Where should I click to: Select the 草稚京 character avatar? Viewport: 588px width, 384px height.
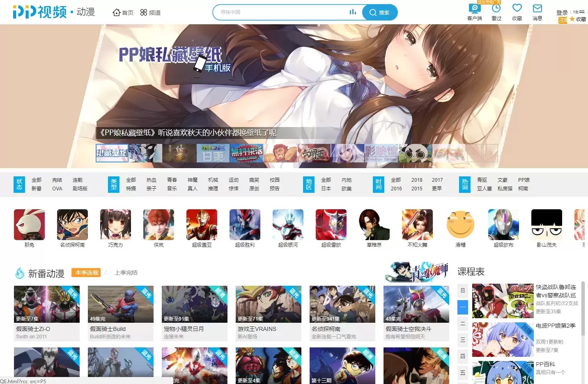click(x=374, y=224)
